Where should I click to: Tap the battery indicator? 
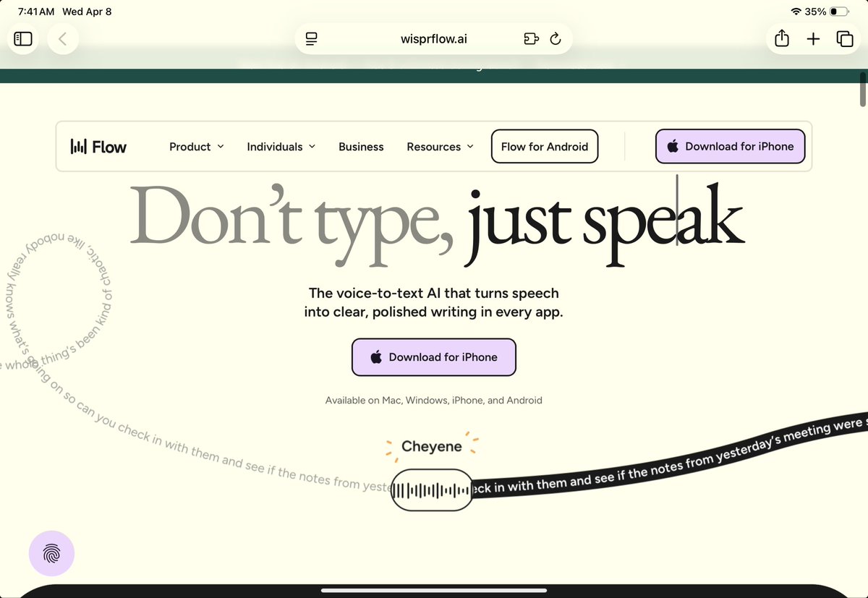(x=838, y=12)
